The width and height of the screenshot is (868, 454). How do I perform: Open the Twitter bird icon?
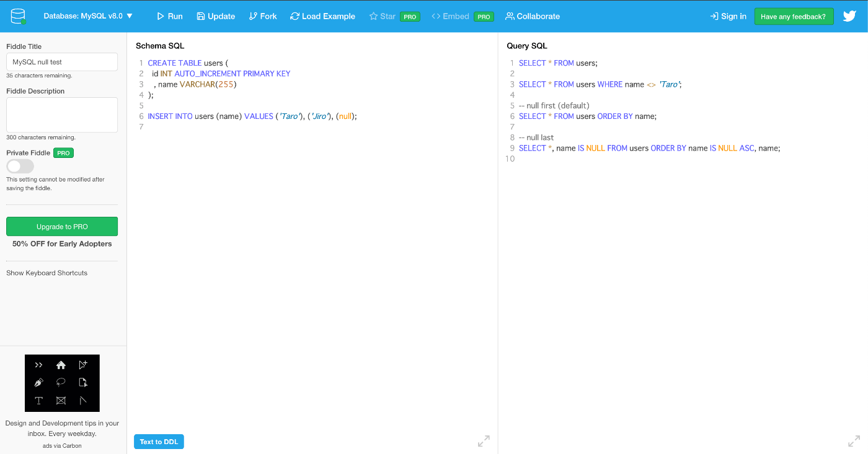click(849, 16)
